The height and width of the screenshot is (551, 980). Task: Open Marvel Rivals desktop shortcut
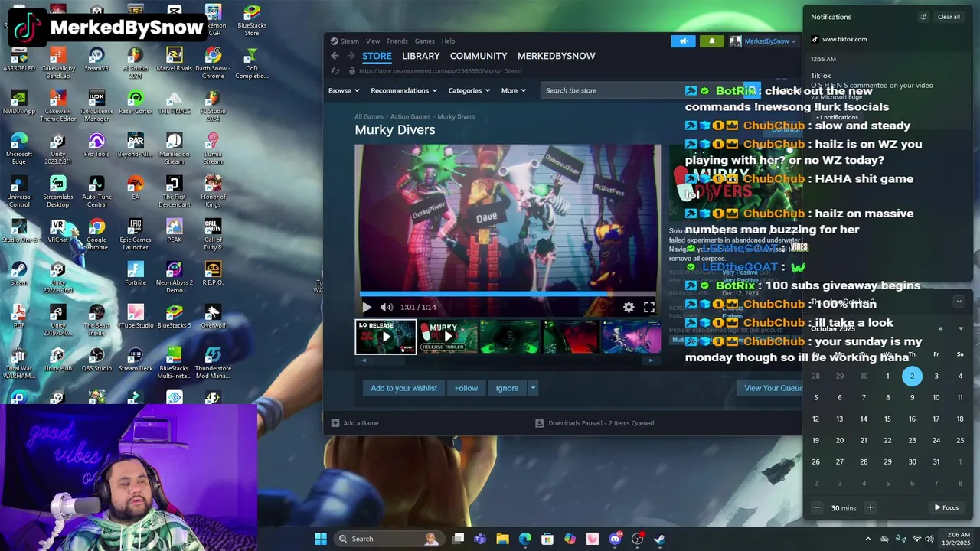coord(174,60)
